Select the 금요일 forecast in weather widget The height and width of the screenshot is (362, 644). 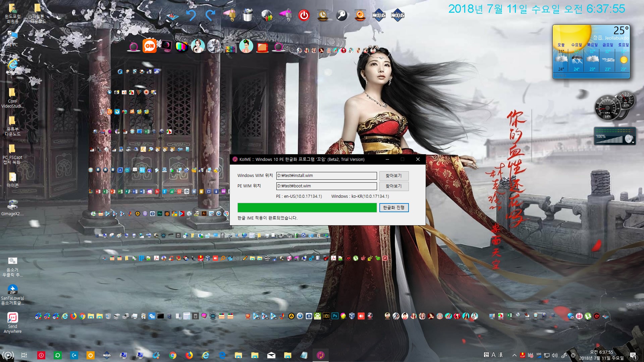(608, 57)
